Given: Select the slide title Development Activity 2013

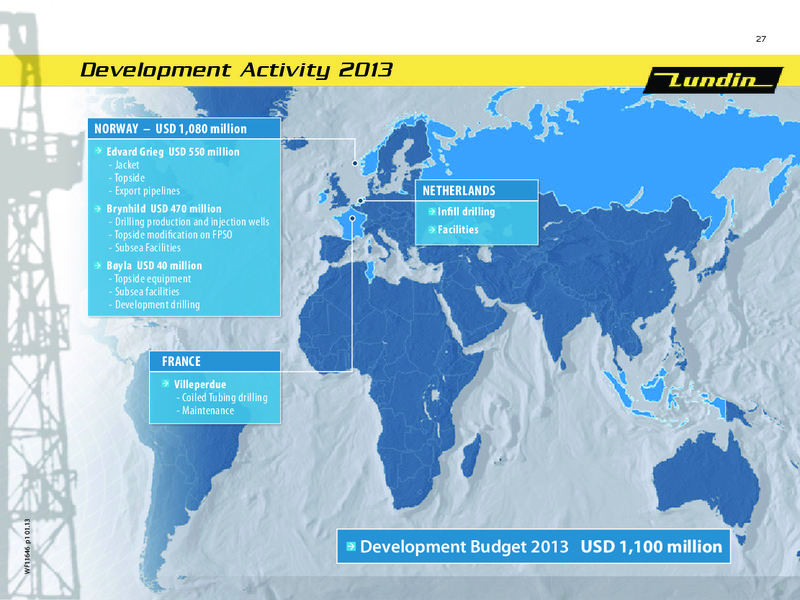Looking at the screenshot, I should (236, 70).
